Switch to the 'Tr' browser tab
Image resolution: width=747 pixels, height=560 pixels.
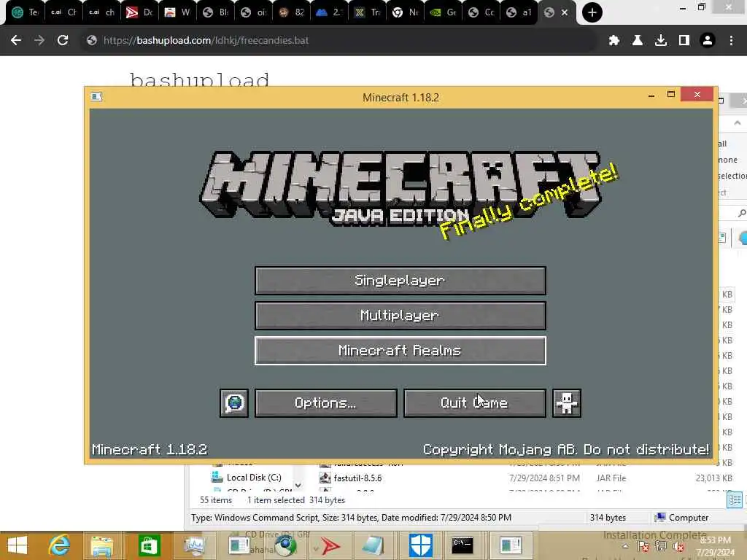point(368,12)
